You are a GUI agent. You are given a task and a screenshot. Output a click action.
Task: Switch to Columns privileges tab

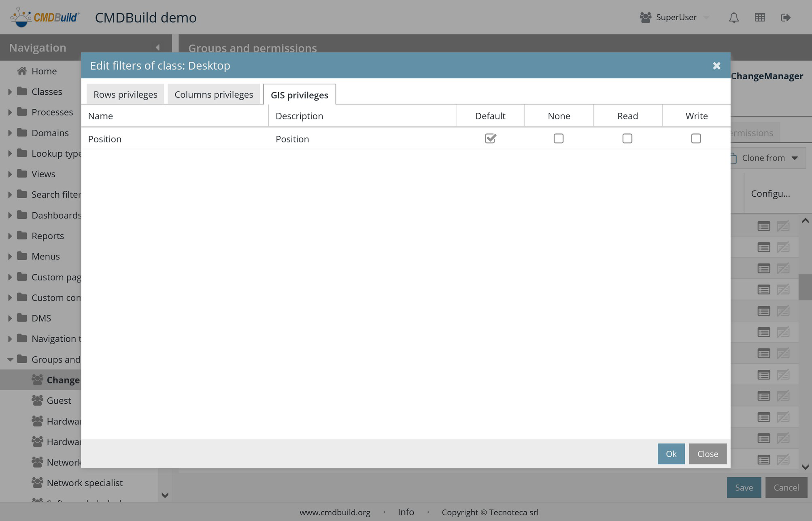tap(213, 94)
